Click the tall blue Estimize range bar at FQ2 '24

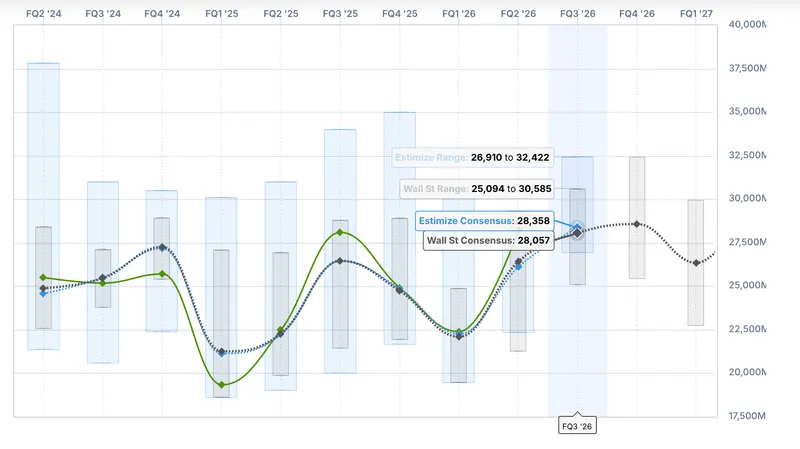tap(43, 206)
